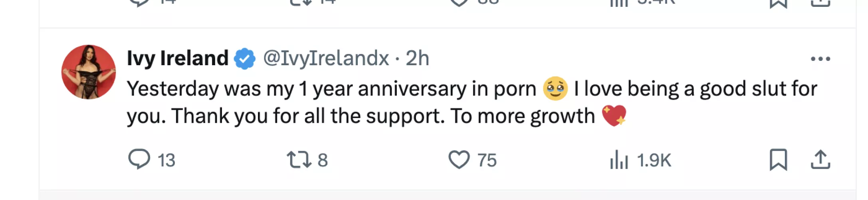This screenshot has height=200, width=868.
Task: Click the blue verified badge
Action: coord(244,58)
